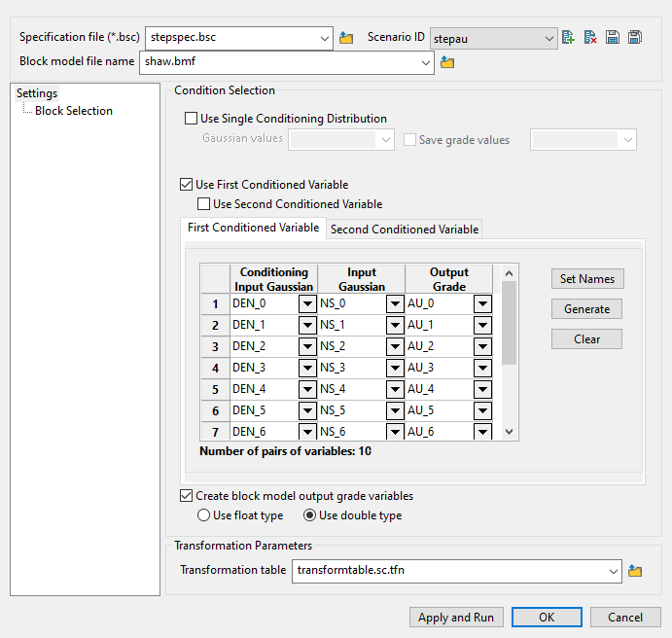Click the save scenario icon
Screen dimensions: 672x638
pos(613,38)
